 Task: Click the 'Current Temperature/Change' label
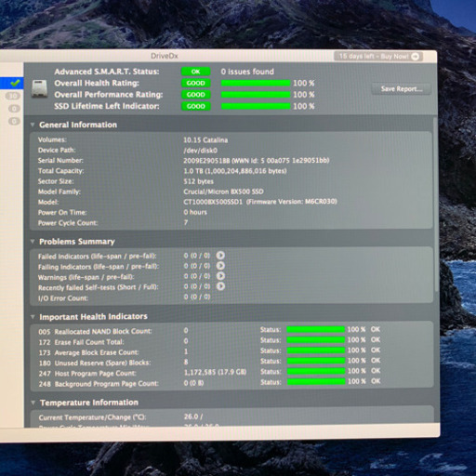92,417
